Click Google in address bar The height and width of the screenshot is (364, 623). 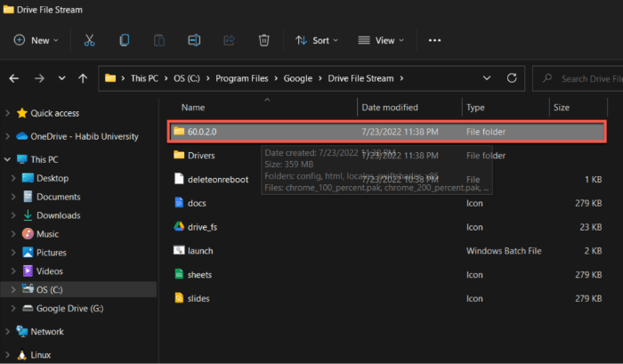pyautogui.click(x=297, y=78)
